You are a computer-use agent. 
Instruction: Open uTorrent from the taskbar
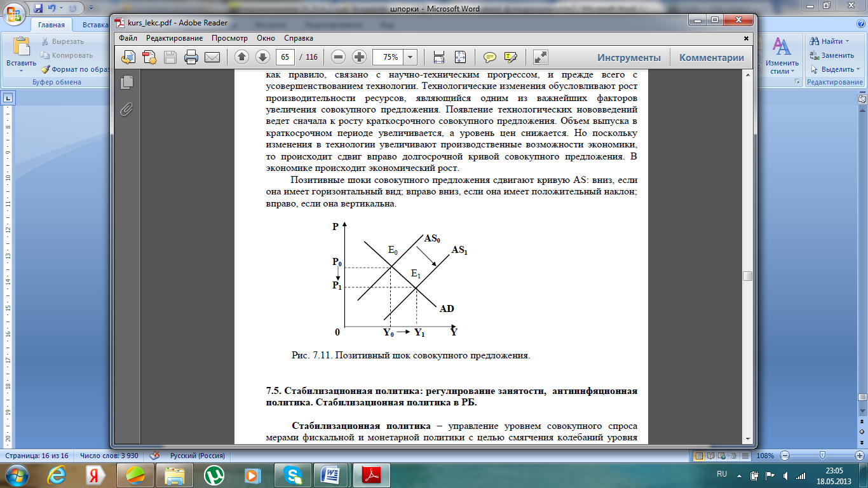[x=214, y=475]
